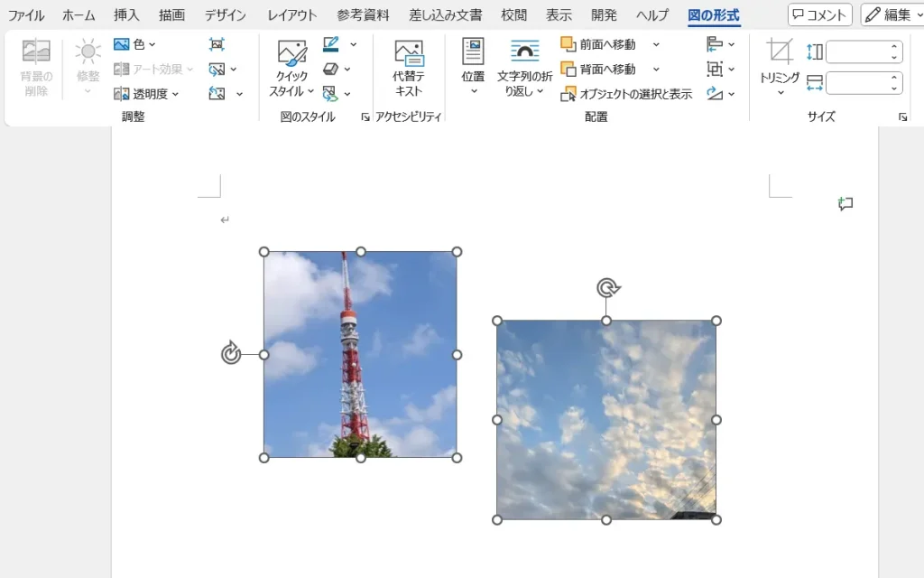Open the 透明度 transparency dropdown
Viewport: 924px width, 578px height.
click(146, 94)
